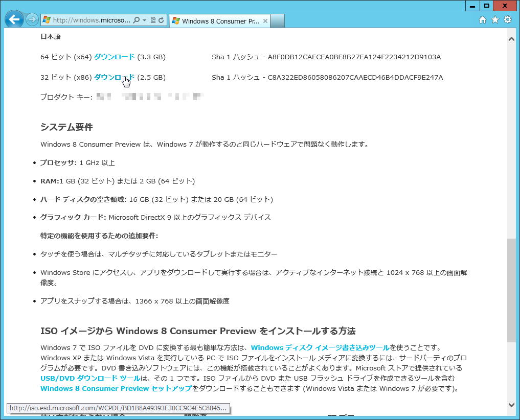Click the ハード ディスクの空き領域 requirement line

pyautogui.click(x=156, y=199)
